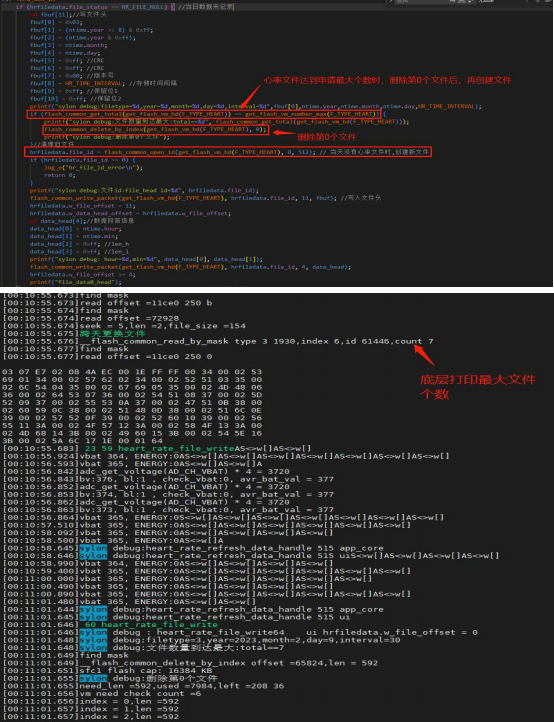
Task: Click the 'read offset =72928' log line
Action: pos(91,318)
